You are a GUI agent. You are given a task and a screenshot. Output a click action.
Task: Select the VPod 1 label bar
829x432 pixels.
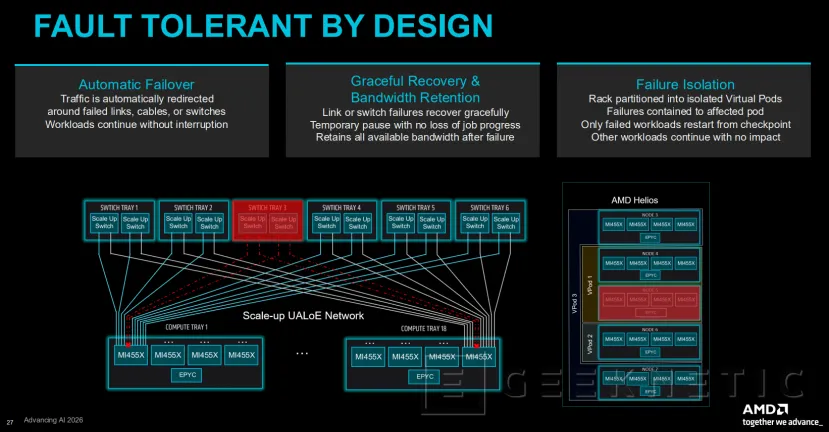pyautogui.click(x=589, y=284)
